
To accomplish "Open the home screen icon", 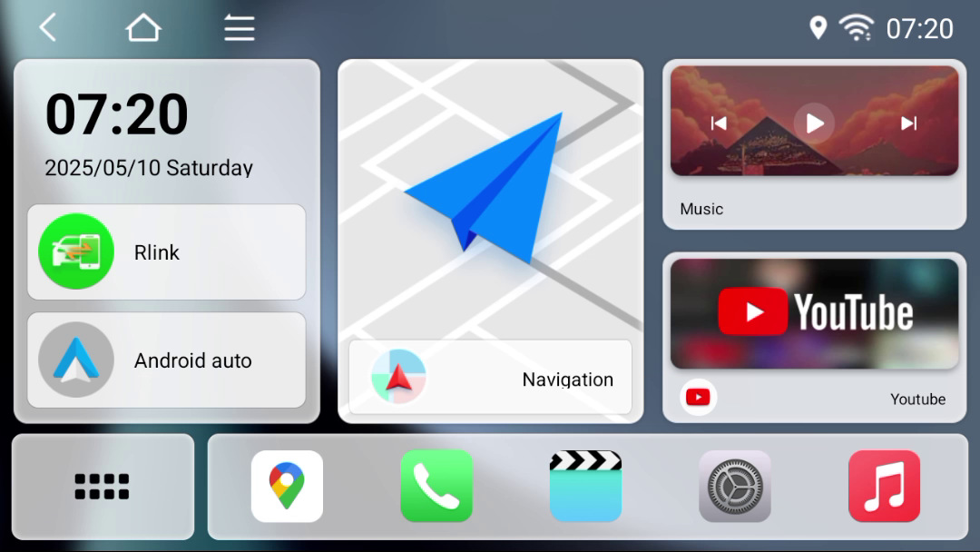I will pos(143,28).
